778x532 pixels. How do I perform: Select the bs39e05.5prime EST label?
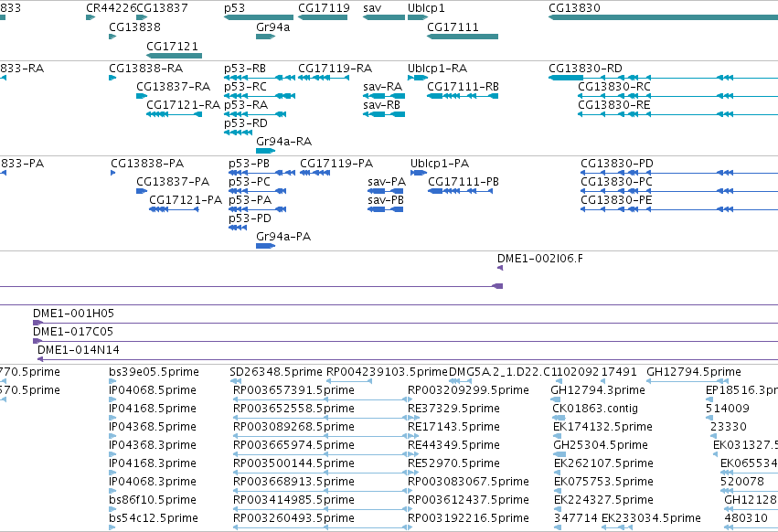pos(154,372)
